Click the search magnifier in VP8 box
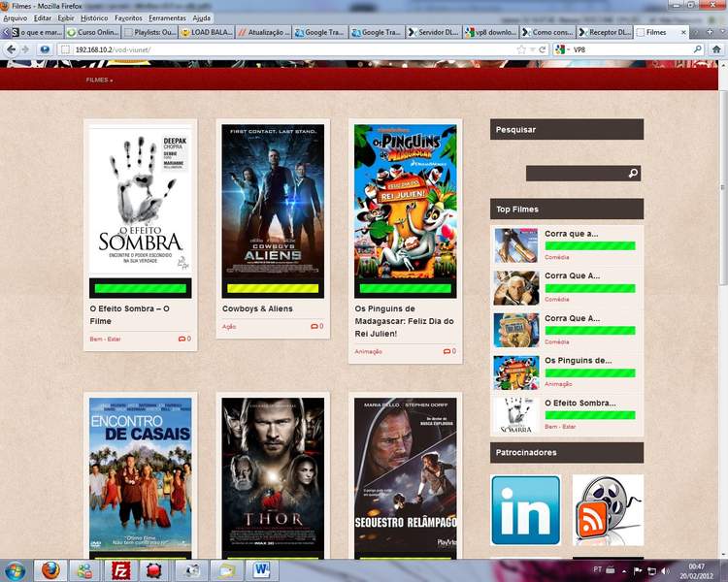 [x=697, y=49]
